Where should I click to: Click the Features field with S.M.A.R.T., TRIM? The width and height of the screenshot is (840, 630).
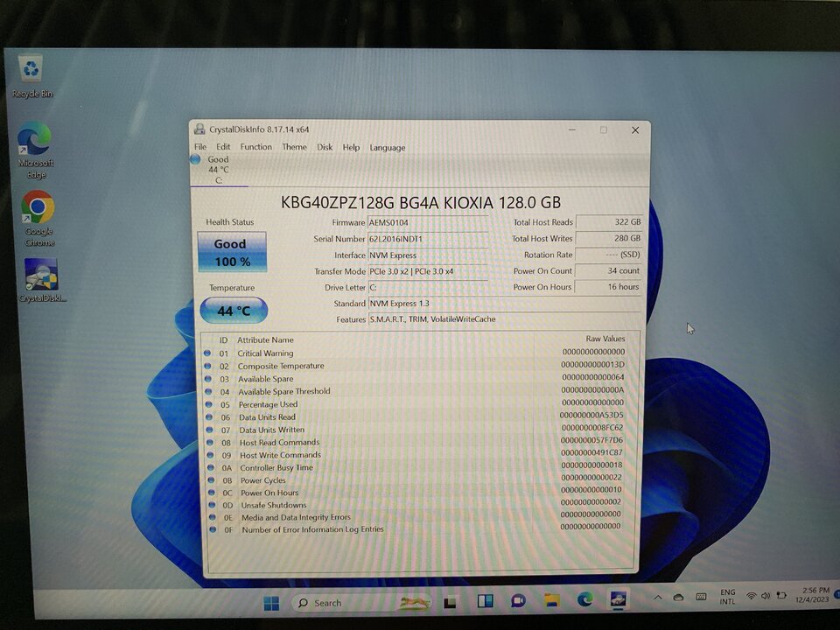[x=505, y=319]
